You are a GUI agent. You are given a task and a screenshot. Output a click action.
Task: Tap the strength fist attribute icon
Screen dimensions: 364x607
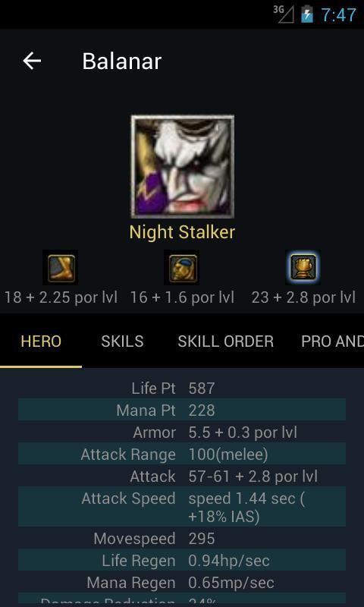click(303, 268)
